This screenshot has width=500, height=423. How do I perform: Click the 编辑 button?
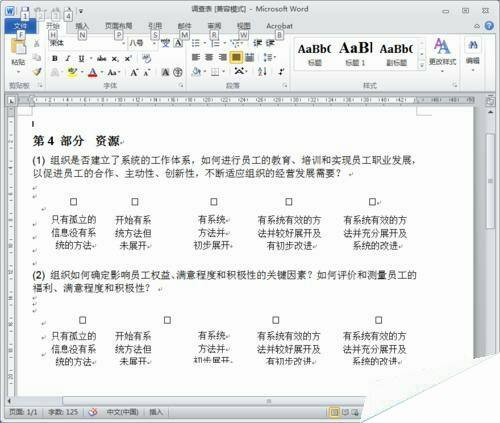coord(472,53)
